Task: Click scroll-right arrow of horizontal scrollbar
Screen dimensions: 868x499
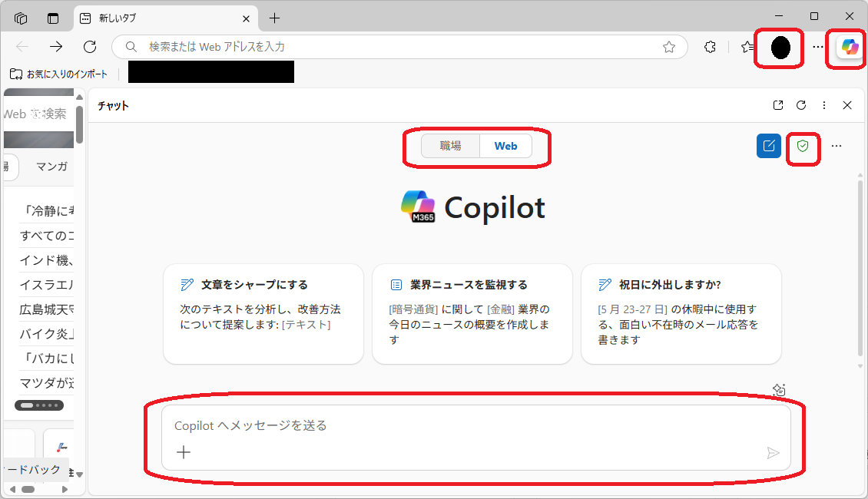Action: pyautogui.click(x=65, y=490)
